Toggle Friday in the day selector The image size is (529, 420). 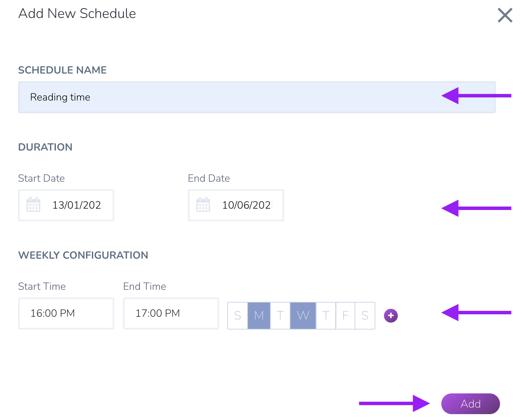[345, 315]
